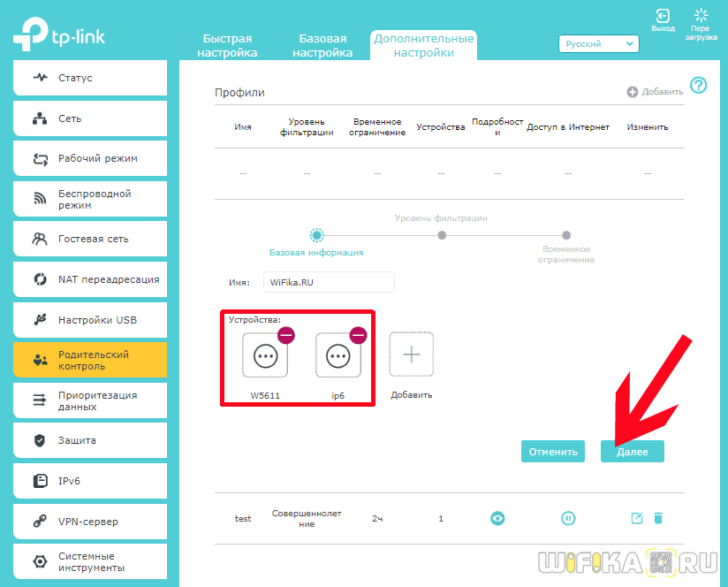Click the dashed plus box to add a device

click(x=412, y=354)
